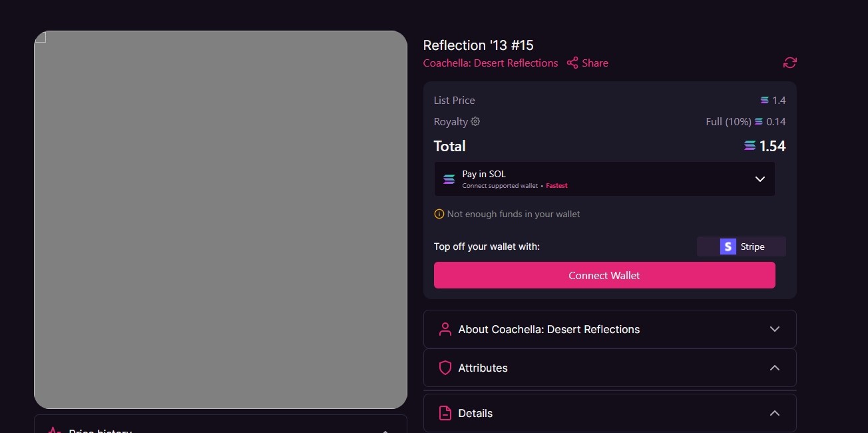Viewport: 868px width, 433px height.
Task: Click the Connect Wallet button
Action: tap(604, 275)
